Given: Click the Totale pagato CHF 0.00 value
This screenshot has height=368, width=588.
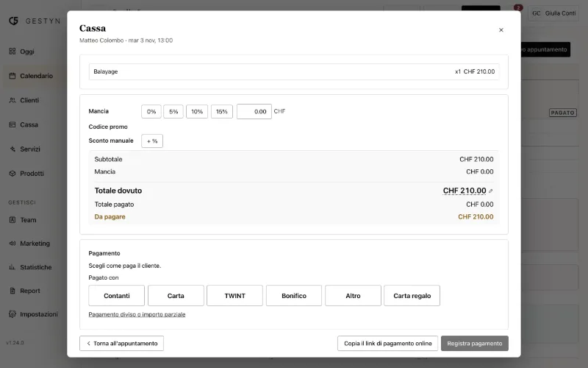Looking at the screenshot, I should point(480,205).
